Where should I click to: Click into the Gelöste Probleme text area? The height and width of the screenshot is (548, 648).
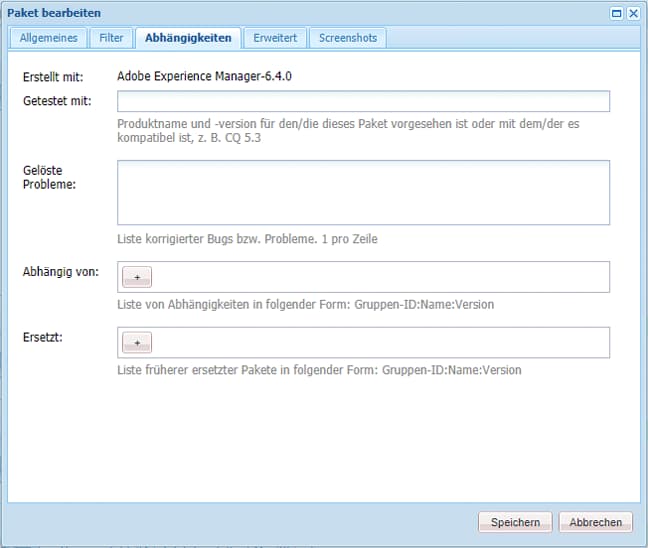pos(363,193)
